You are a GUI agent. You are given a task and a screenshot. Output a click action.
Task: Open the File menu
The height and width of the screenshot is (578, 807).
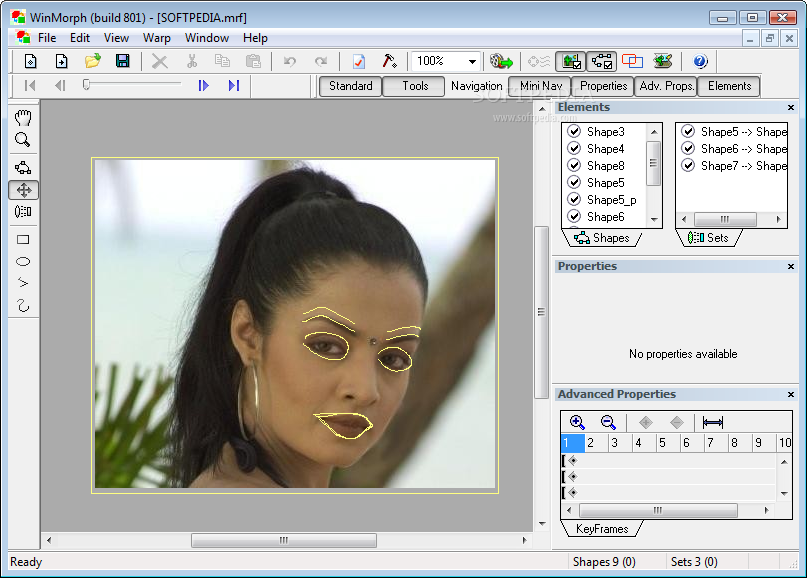click(47, 38)
